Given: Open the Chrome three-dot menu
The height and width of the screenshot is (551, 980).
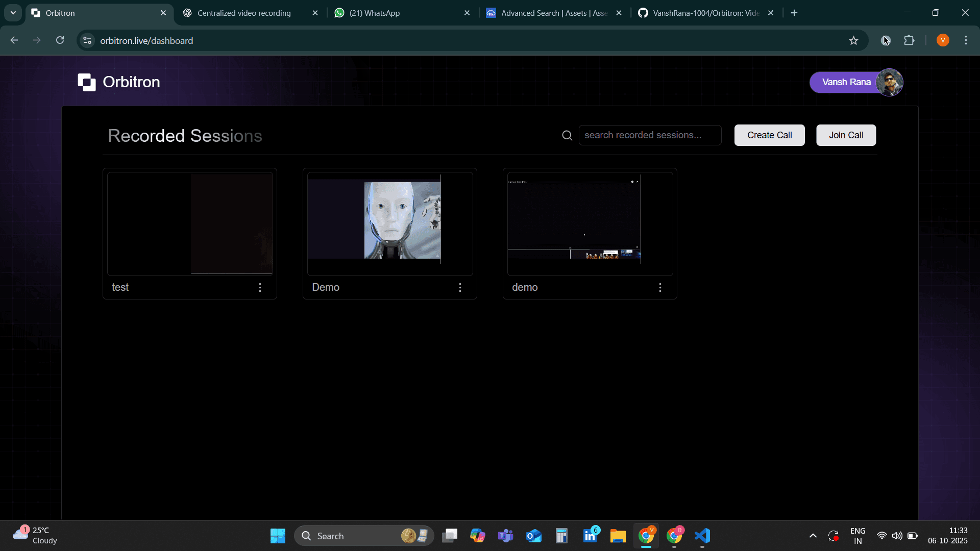Looking at the screenshot, I should pyautogui.click(x=966, y=40).
